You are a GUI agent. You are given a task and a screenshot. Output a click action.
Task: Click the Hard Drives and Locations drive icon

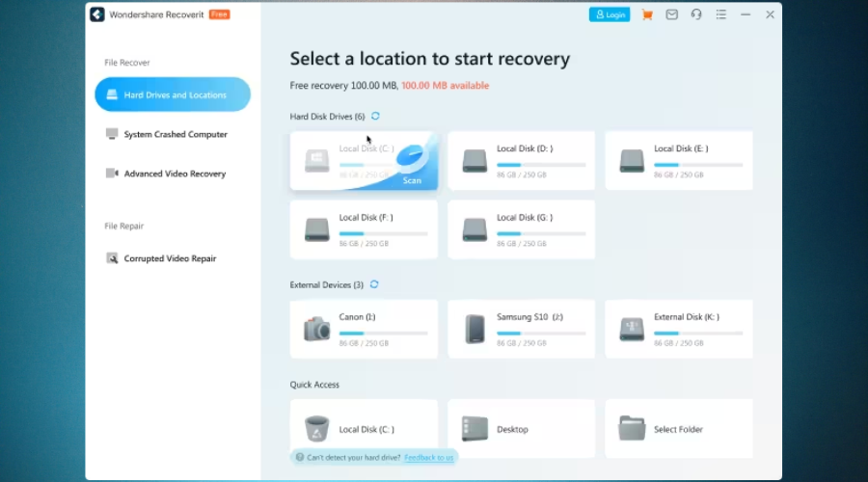[x=112, y=94]
